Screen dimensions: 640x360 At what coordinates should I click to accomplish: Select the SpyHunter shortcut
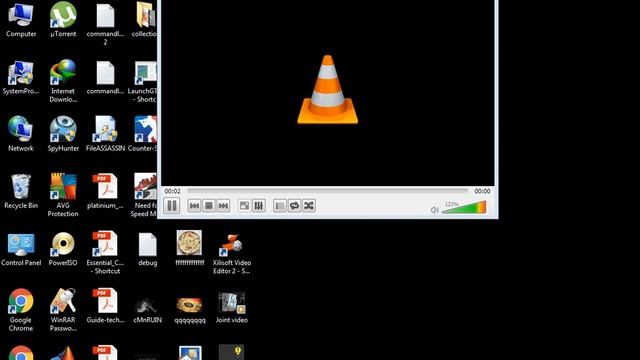click(x=63, y=134)
